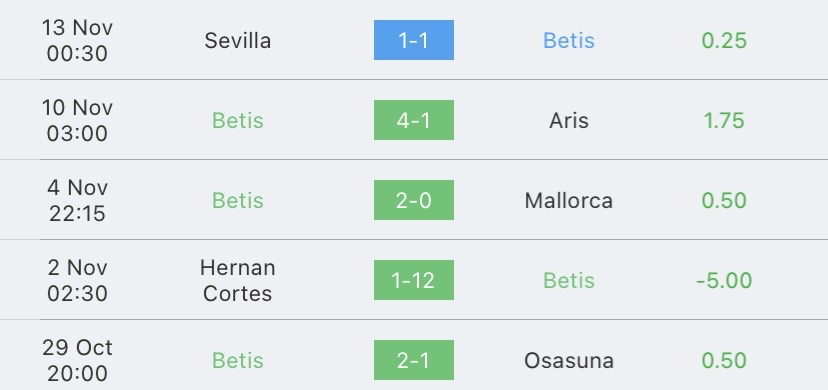The width and height of the screenshot is (828, 390).
Task: Select the -5.00 handicap value
Action: click(724, 280)
